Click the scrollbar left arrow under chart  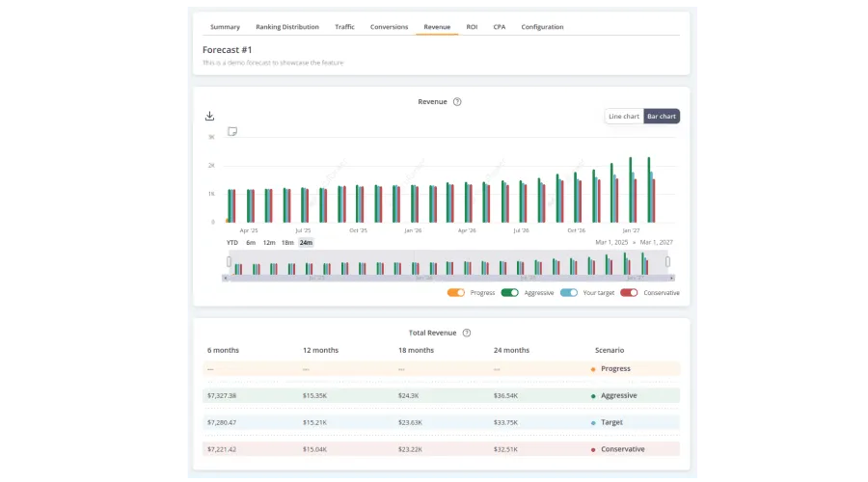pyautogui.click(x=226, y=278)
